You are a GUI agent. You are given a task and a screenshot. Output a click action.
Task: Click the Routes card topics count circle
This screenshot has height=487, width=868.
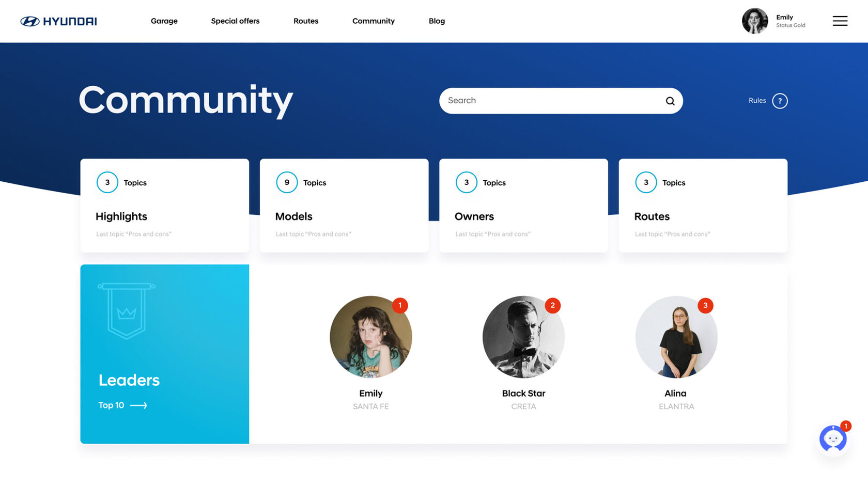pos(646,182)
